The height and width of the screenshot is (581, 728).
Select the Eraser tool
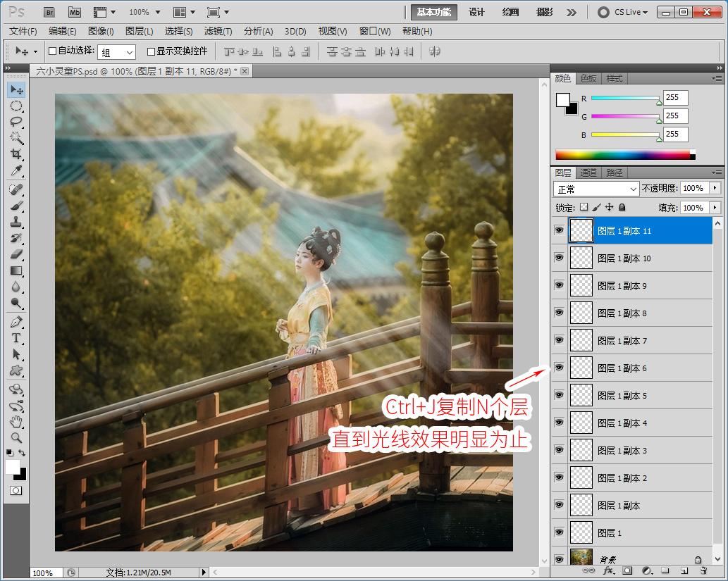coord(16,254)
